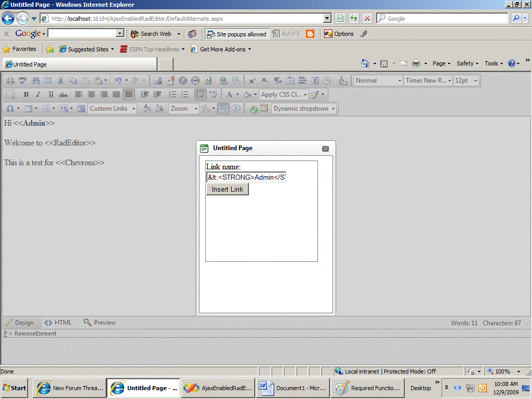Open the IE Safety menu
The width and height of the screenshot is (532, 399).
(x=467, y=63)
